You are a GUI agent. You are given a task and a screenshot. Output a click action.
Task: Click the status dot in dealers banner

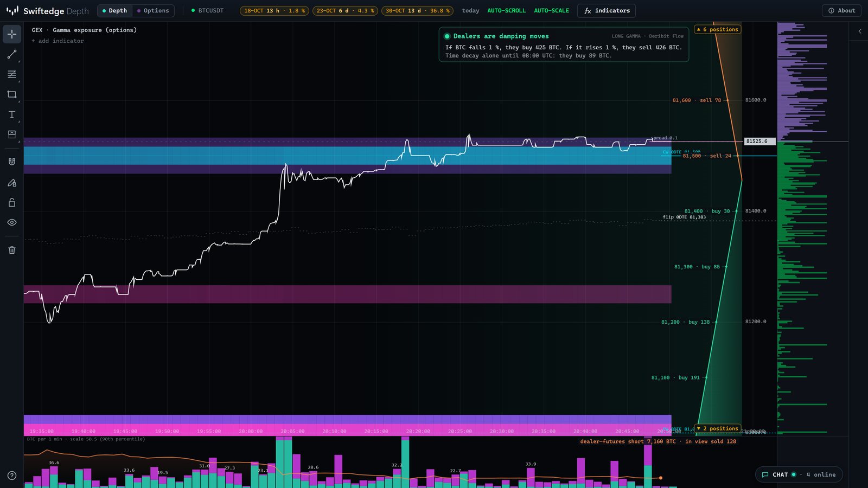(447, 36)
